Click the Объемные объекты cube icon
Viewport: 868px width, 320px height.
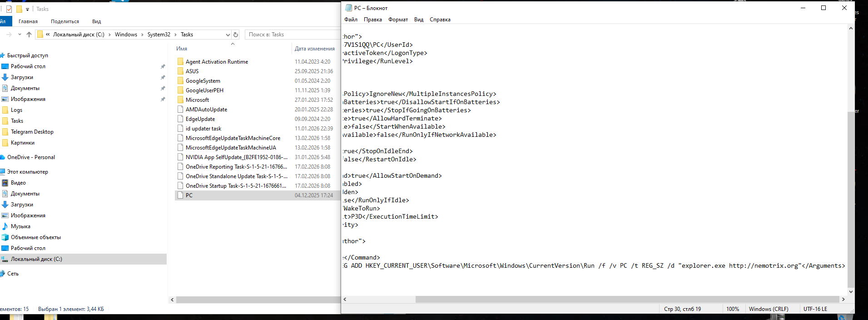5,237
